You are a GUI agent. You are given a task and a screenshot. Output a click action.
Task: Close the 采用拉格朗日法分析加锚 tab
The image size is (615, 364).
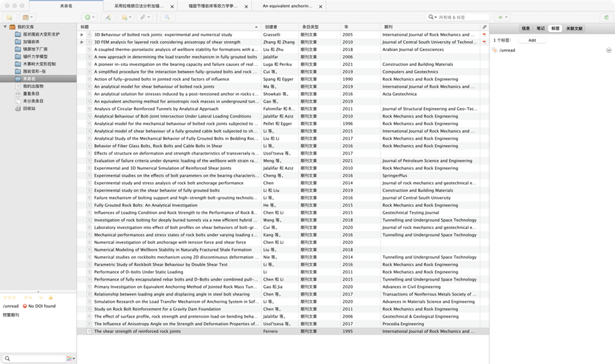coord(172,7)
